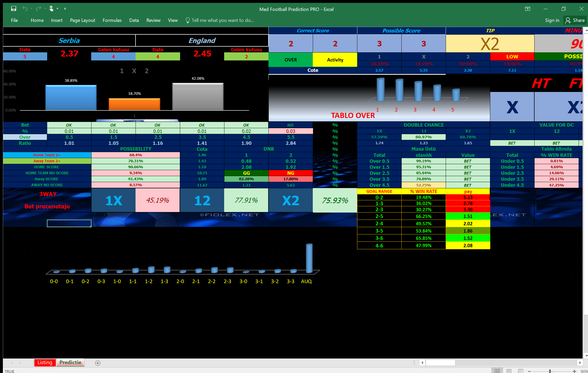This screenshot has width=588, height=373.
Task: Open the Touch/Mouse Mode dropdown arrow
Action: (x=58, y=9)
